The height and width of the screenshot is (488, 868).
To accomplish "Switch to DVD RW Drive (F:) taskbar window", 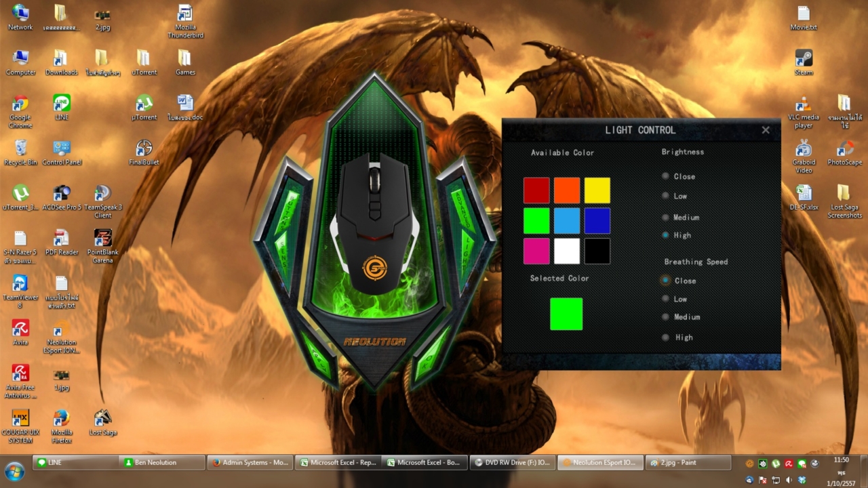I will click(x=512, y=462).
